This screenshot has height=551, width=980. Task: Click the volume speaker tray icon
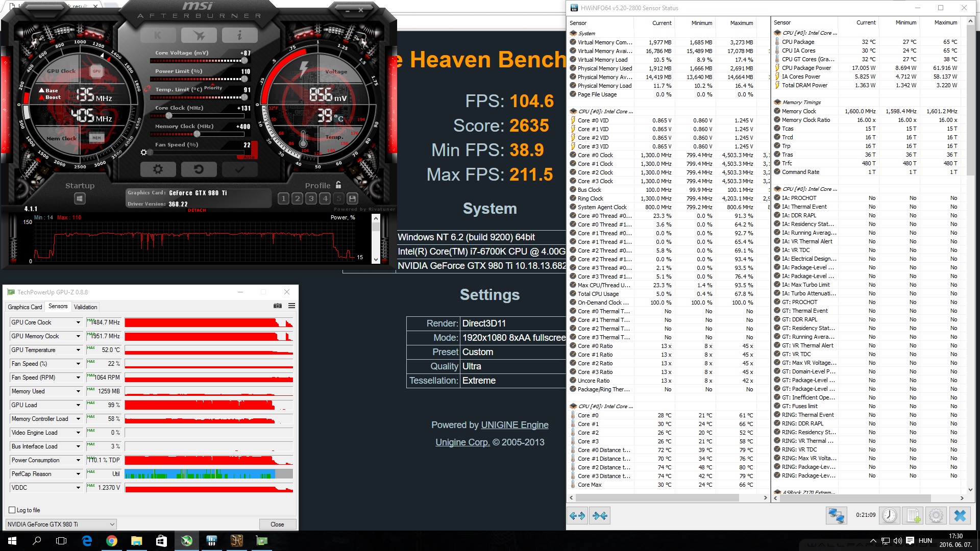coord(897,541)
